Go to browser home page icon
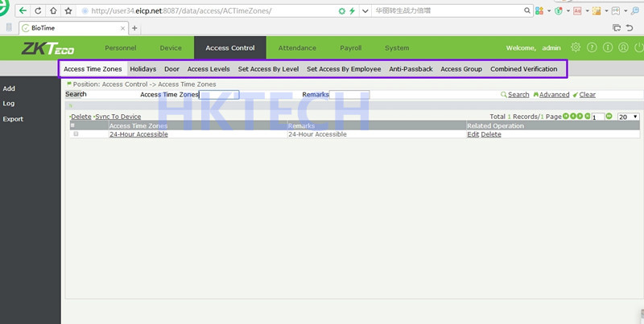 (x=52, y=11)
